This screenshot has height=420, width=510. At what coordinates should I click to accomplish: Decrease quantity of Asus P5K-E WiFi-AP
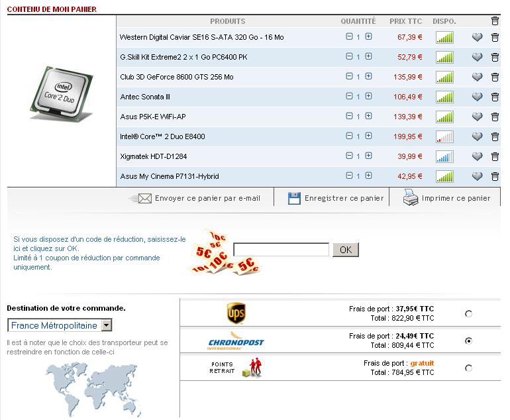click(x=349, y=116)
